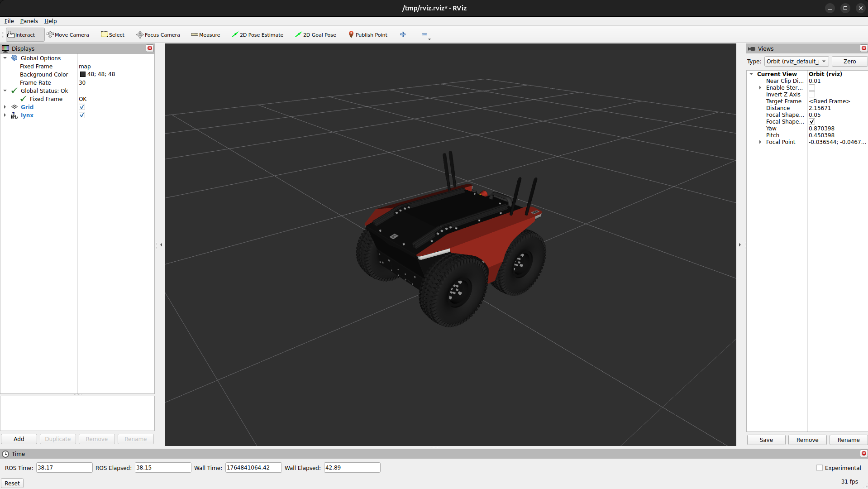
Task: Click the Focus Camera tool
Action: (x=158, y=35)
